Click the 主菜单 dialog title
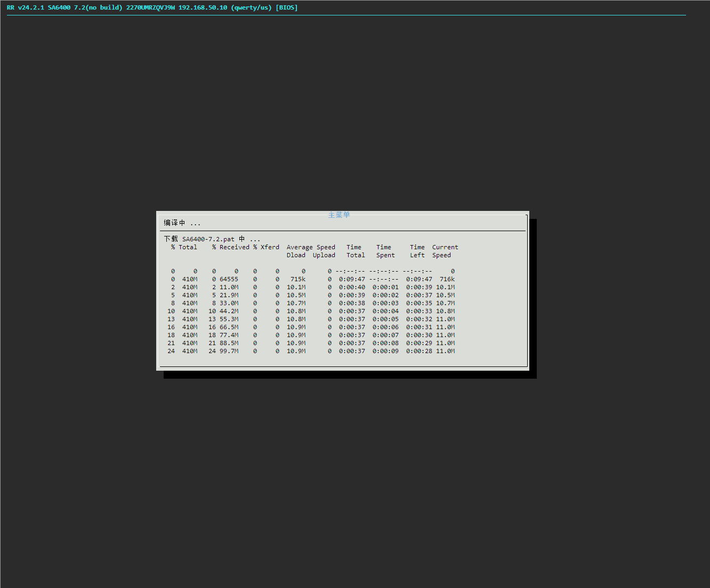The width and height of the screenshot is (710, 588). 339,215
